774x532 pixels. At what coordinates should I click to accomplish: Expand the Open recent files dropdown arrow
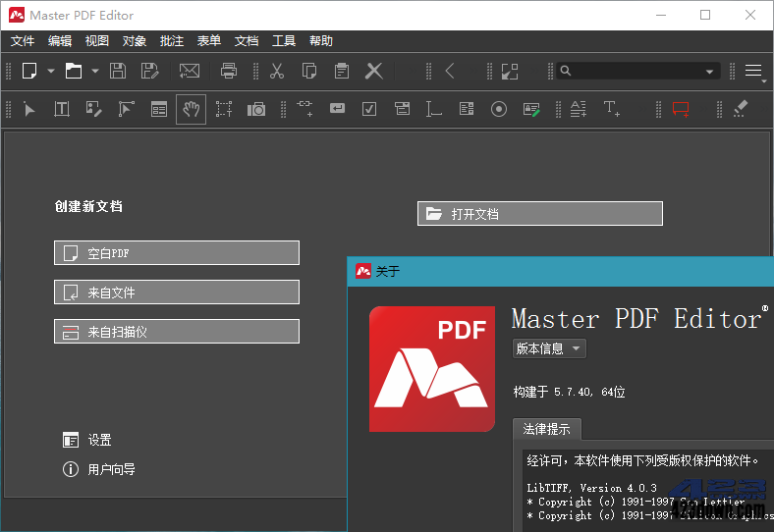click(x=95, y=71)
